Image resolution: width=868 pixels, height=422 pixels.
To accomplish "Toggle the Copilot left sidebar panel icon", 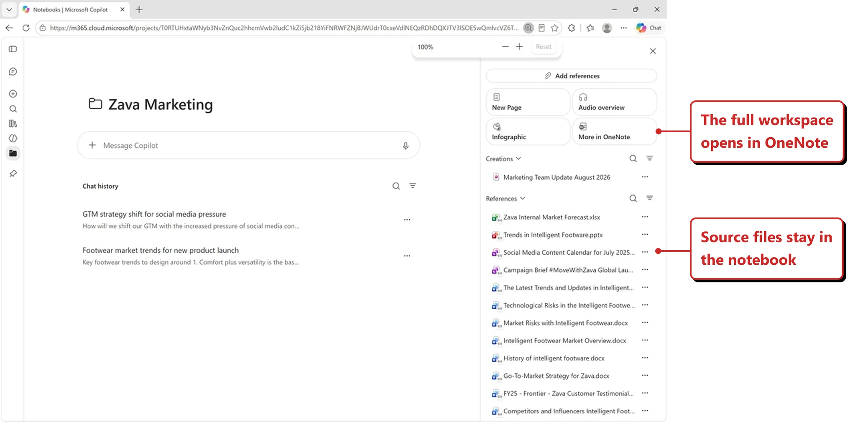I will tap(13, 49).
